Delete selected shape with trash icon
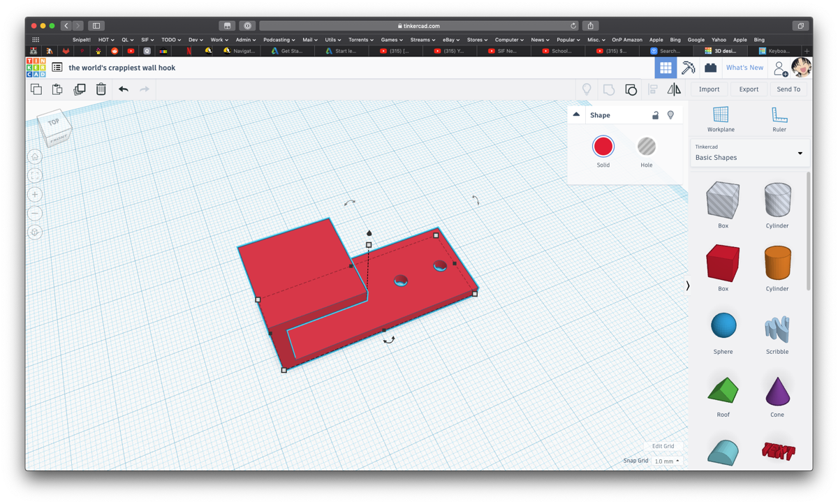Viewport: 838px width, 504px height. pyautogui.click(x=101, y=89)
